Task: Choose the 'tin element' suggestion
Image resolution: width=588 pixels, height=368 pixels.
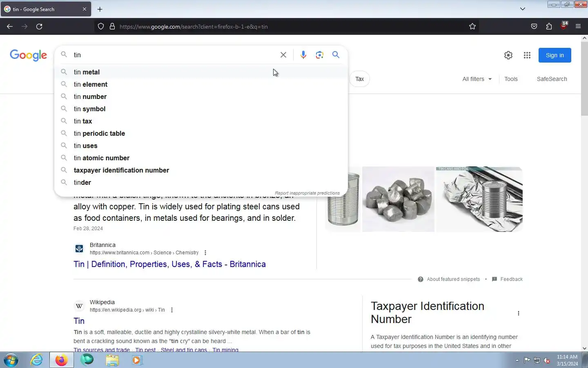Action: [x=201, y=84]
